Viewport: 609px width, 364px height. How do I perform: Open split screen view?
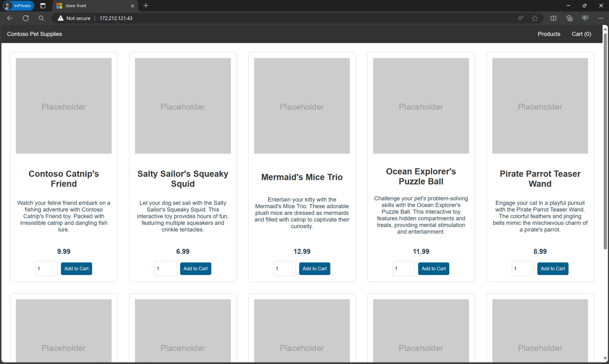(x=553, y=18)
